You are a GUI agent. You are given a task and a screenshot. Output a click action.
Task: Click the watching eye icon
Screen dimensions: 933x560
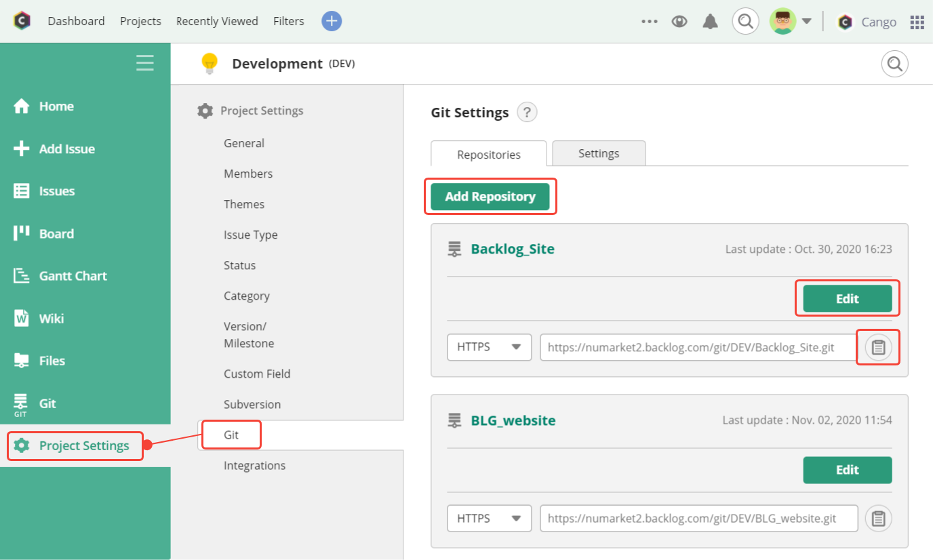pyautogui.click(x=679, y=22)
